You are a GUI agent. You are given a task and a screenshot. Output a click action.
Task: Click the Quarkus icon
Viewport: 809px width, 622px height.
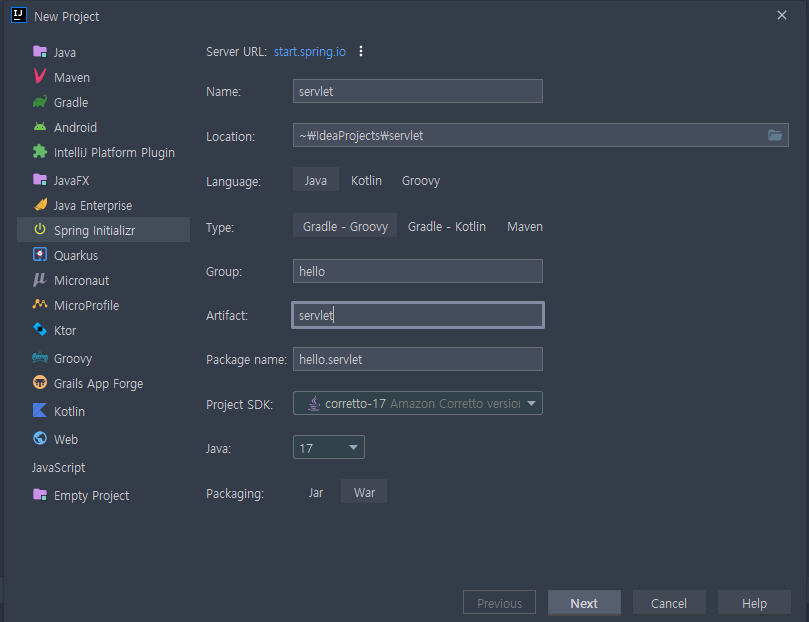(40, 255)
